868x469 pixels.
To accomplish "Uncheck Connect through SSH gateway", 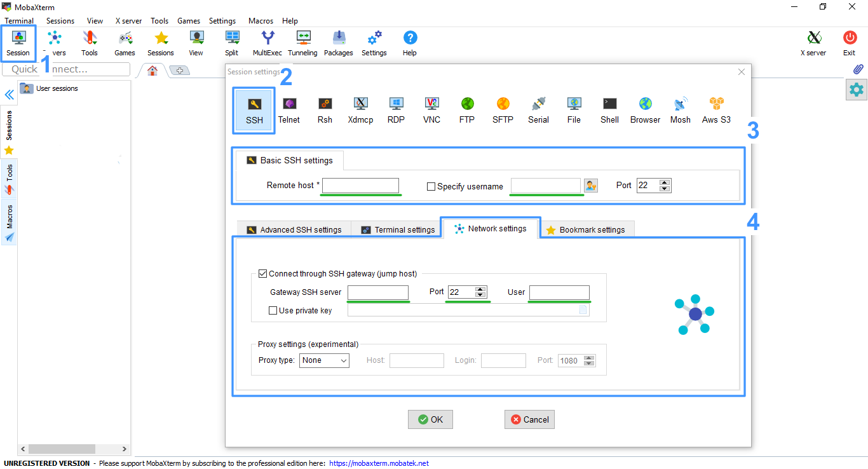I will pyautogui.click(x=262, y=274).
